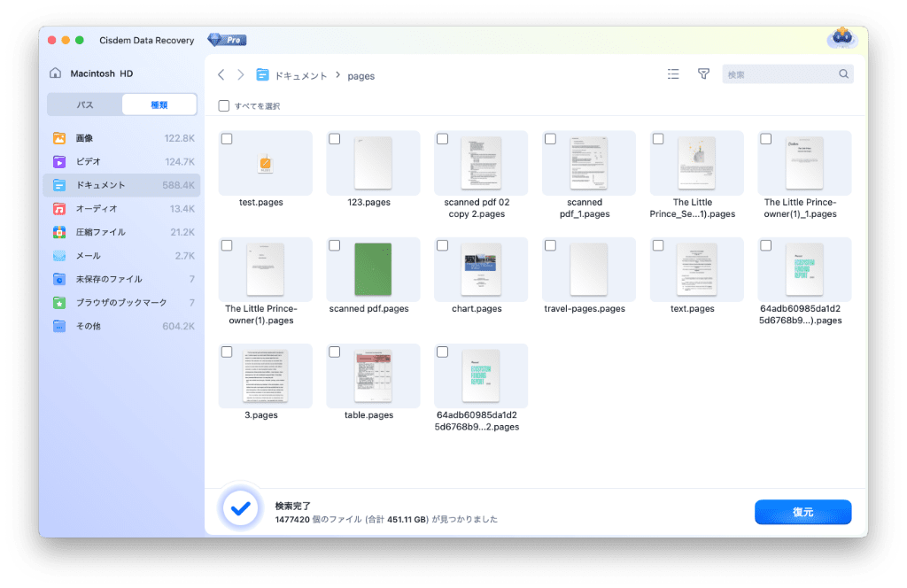This screenshot has width=907, height=588.
Task: Select 圧縮ファイル category row
Action: coord(121,232)
